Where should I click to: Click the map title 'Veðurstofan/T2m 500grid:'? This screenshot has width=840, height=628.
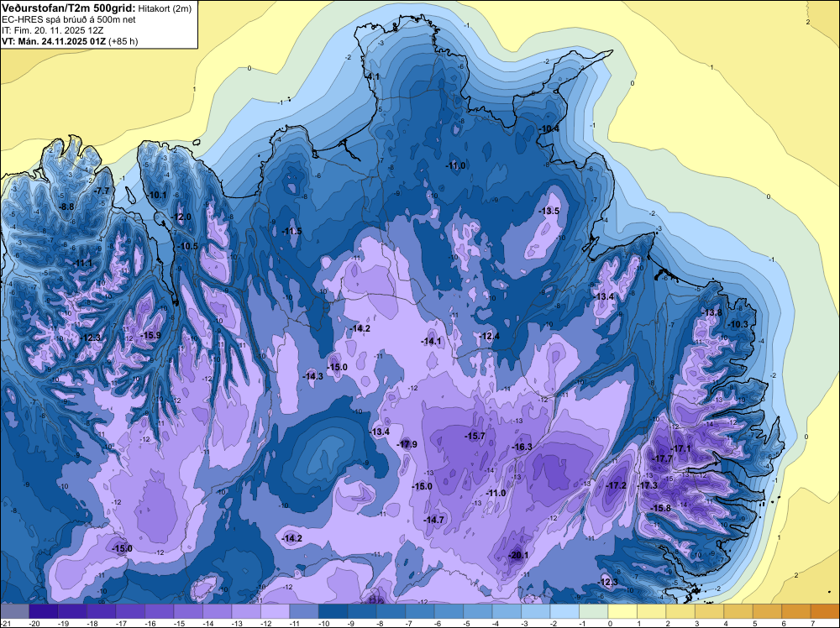tap(68, 8)
